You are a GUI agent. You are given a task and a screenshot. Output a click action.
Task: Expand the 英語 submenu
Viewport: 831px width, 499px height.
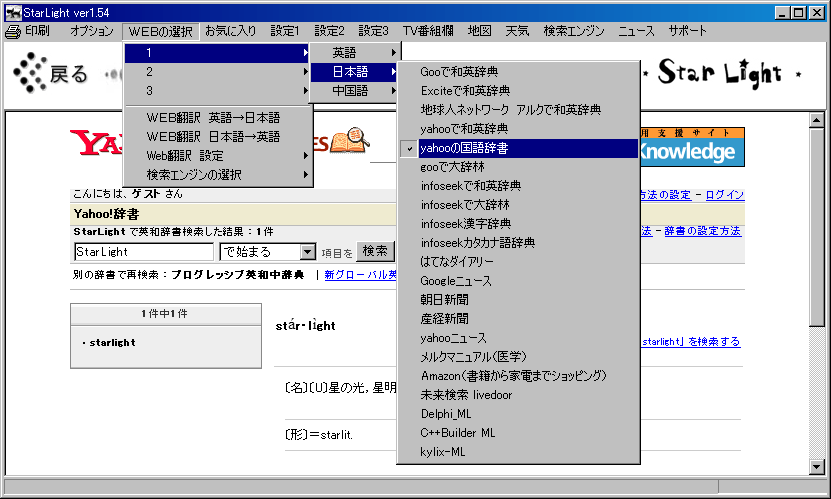pyautogui.click(x=355, y=53)
